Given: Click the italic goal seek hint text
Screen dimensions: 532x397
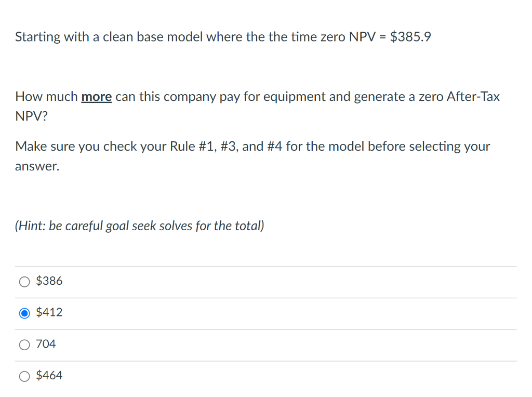Looking at the screenshot, I should 139,226.
